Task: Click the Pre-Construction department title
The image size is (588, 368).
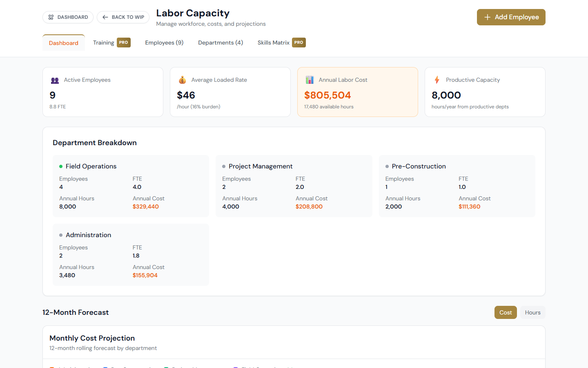Action: tap(419, 166)
